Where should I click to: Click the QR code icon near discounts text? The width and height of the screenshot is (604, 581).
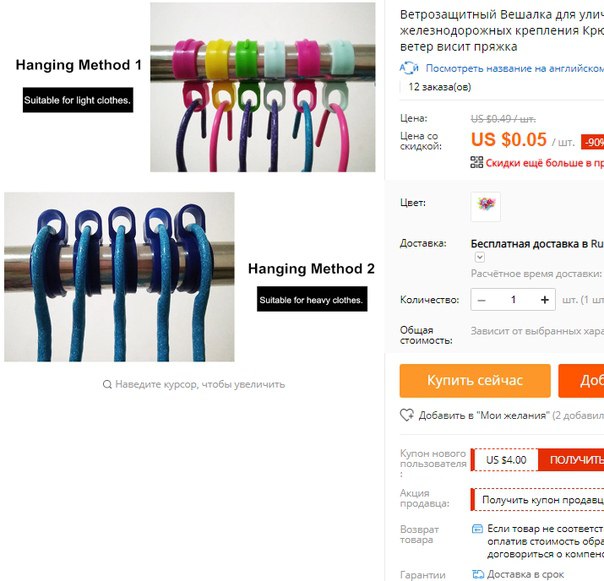pos(476,162)
